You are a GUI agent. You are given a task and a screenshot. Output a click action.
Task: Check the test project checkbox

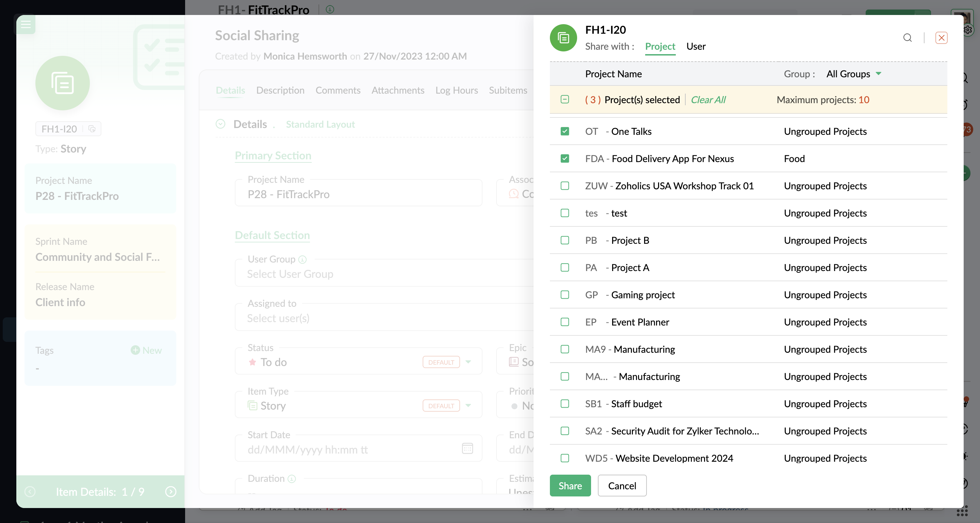click(x=565, y=213)
